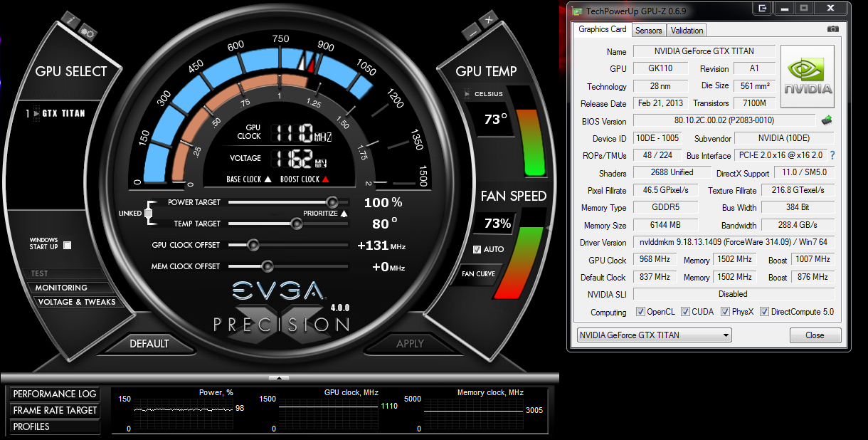Click the Linked power/temp lock bracket

[x=148, y=213]
